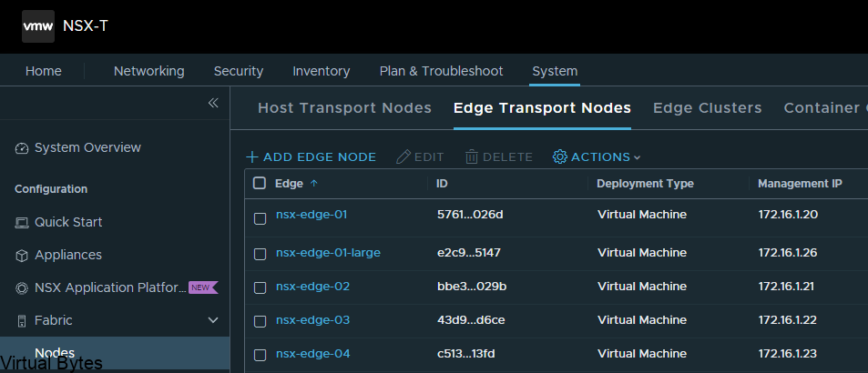Tick the nsx-edge-04 checkbox
The height and width of the screenshot is (373, 868).
pyautogui.click(x=260, y=356)
